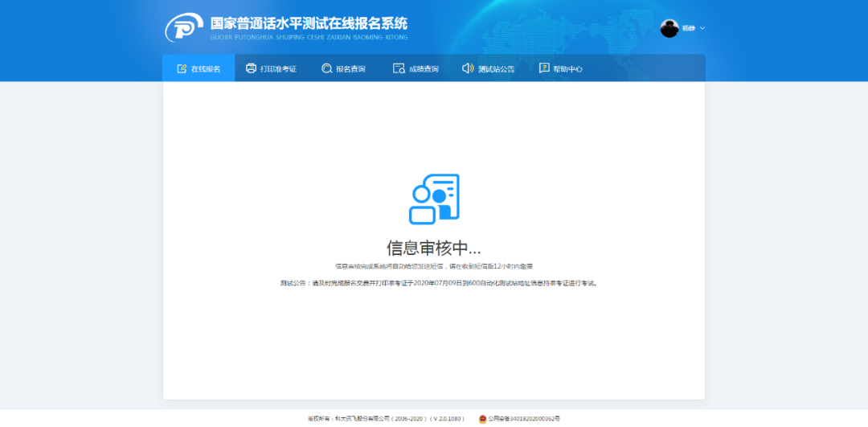The width and height of the screenshot is (868, 427).
Task: Select the 测试站公告 tab
Action: pyautogui.click(x=496, y=69)
